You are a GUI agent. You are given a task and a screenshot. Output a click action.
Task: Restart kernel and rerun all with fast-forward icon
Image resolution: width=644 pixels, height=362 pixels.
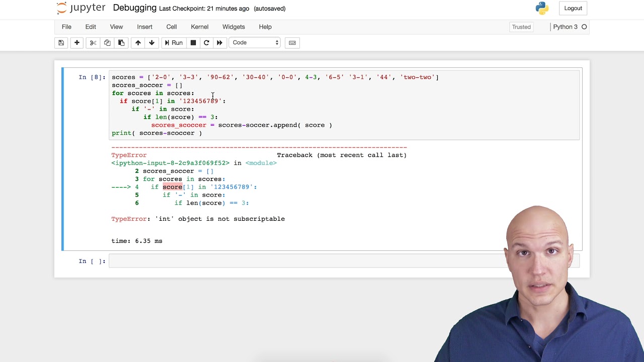click(x=219, y=43)
